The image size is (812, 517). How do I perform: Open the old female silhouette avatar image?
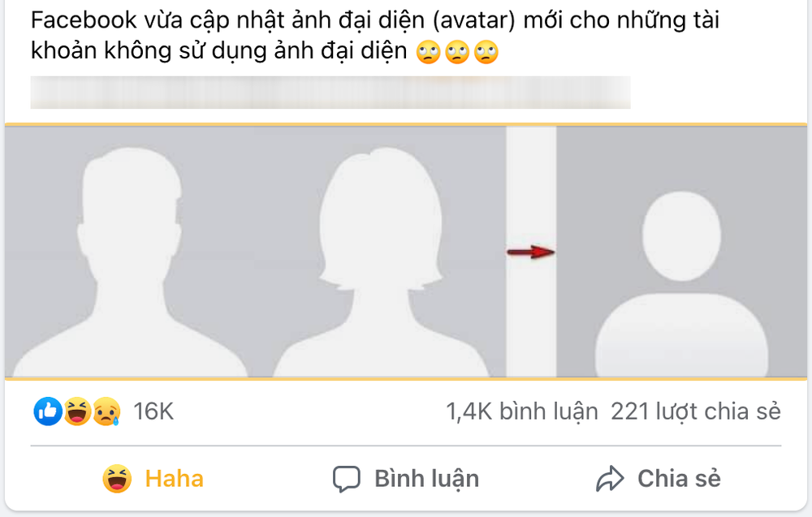point(381,262)
